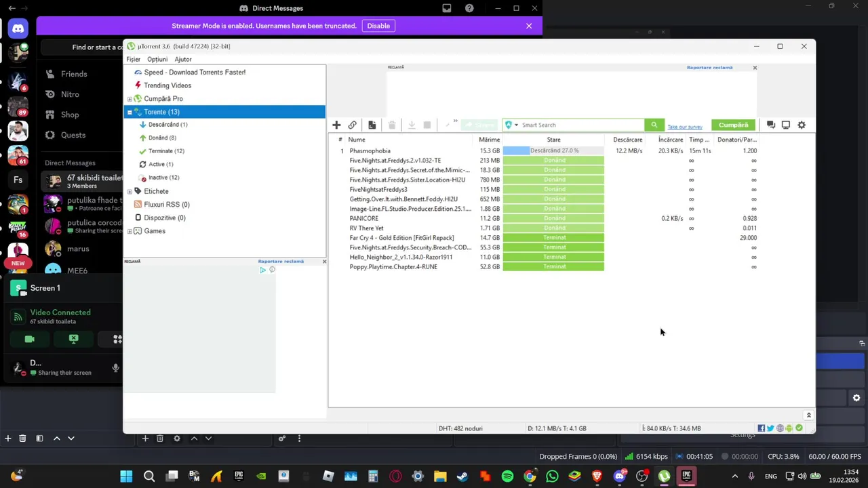The height and width of the screenshot is (488, 868).
Task: Click Add Torrent from URL link icon
Action: (352, 125)
